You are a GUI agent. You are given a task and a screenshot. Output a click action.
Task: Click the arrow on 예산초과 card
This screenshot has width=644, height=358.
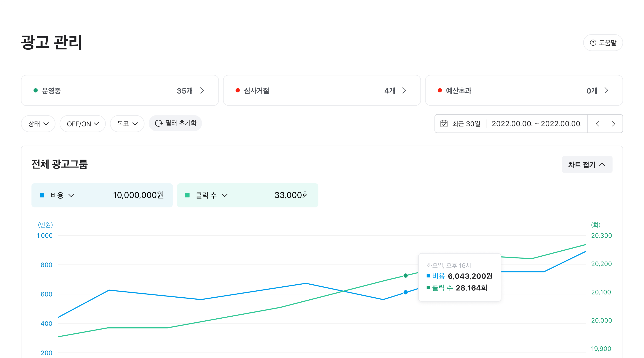[606, 91]
